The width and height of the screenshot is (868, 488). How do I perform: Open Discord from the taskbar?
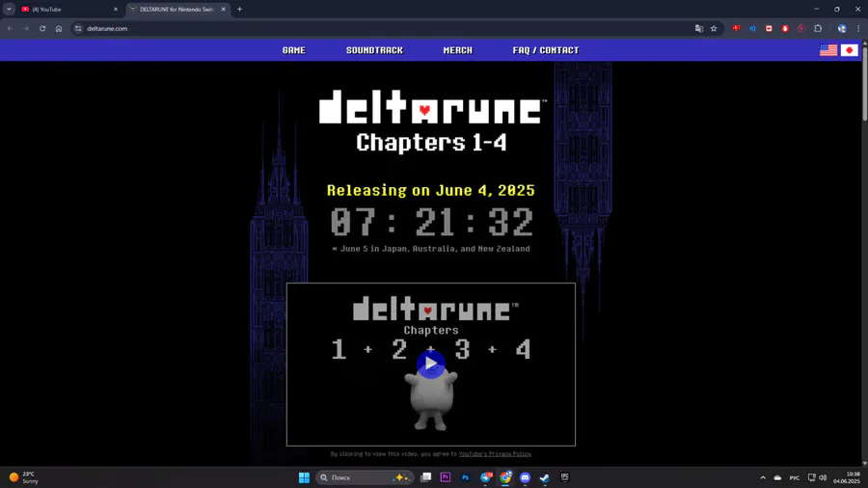525,477
